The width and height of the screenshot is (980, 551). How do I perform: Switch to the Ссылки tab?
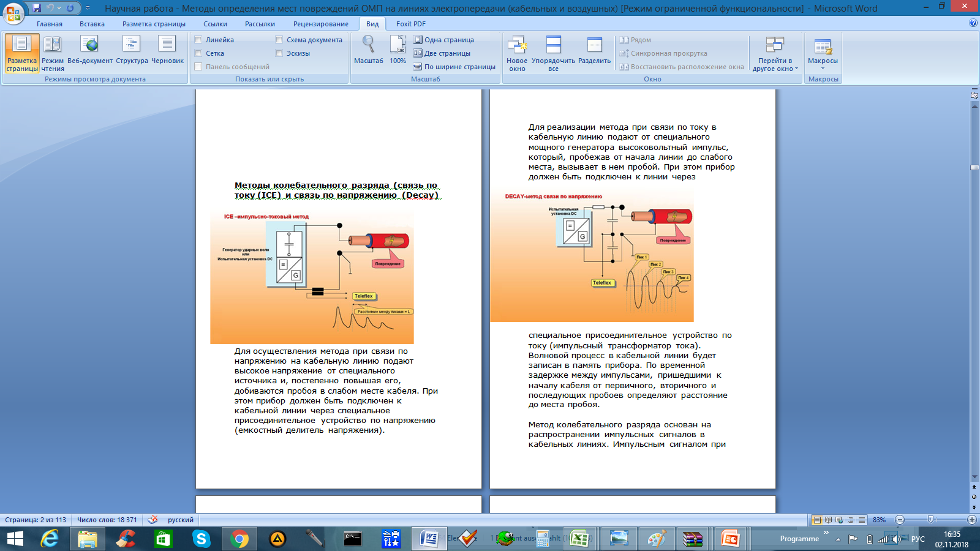pos(215,24)
